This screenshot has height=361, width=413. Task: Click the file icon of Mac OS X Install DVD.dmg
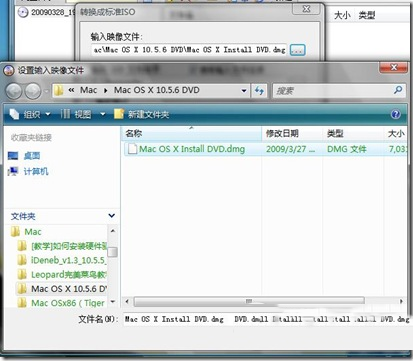132,149
